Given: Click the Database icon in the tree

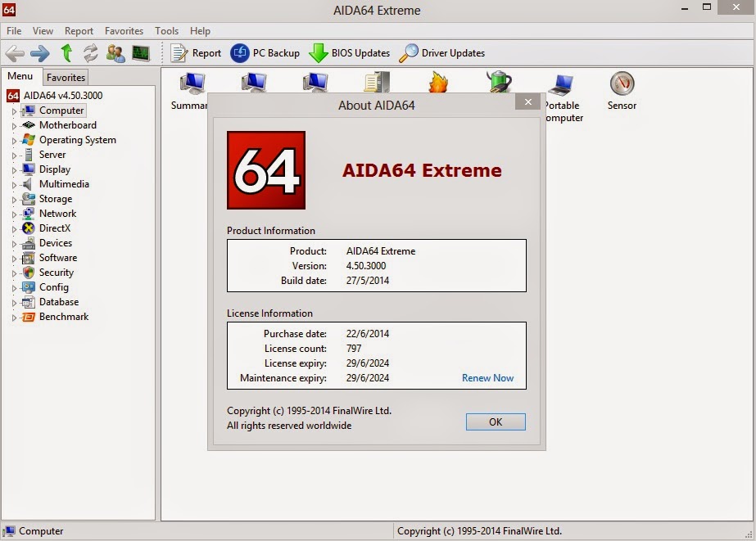Looking at the screenshot, I should pos(29,302).
